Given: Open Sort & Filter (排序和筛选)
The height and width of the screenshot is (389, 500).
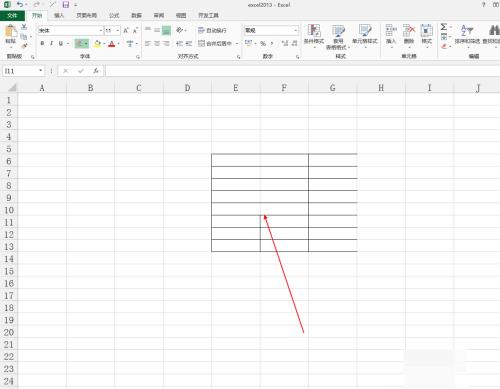Looking at the screenshot, I should (x=467, y=35).
